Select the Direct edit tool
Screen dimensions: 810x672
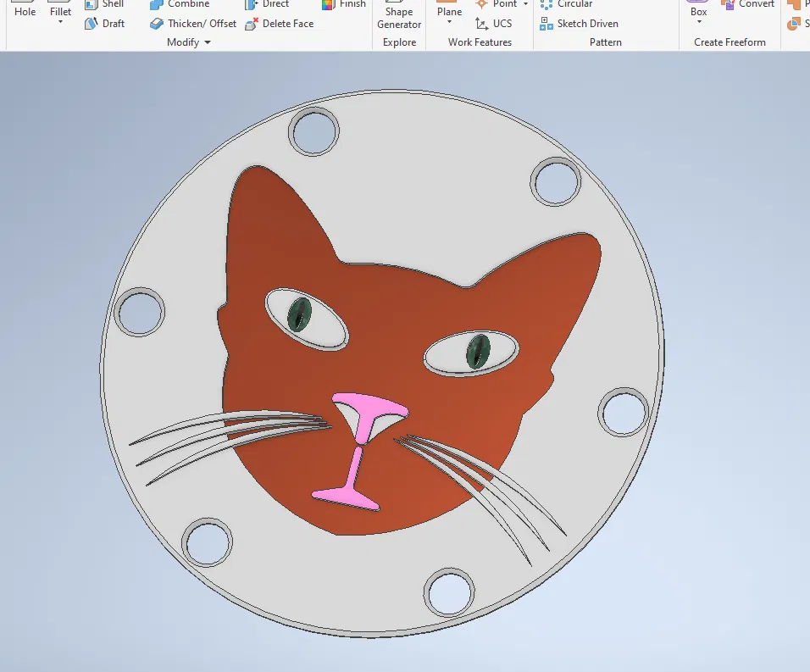tap(267, 4)
